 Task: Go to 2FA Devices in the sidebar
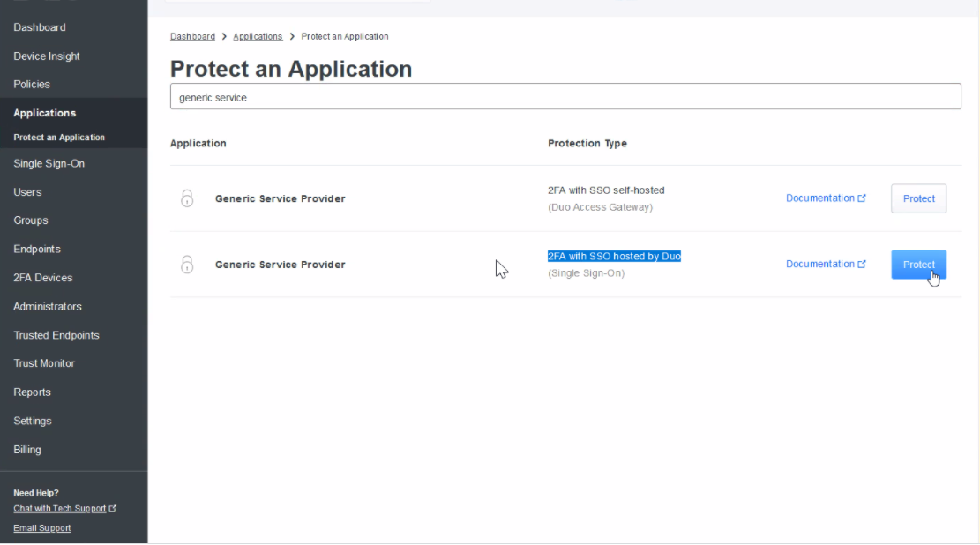(x=42, y=278)
